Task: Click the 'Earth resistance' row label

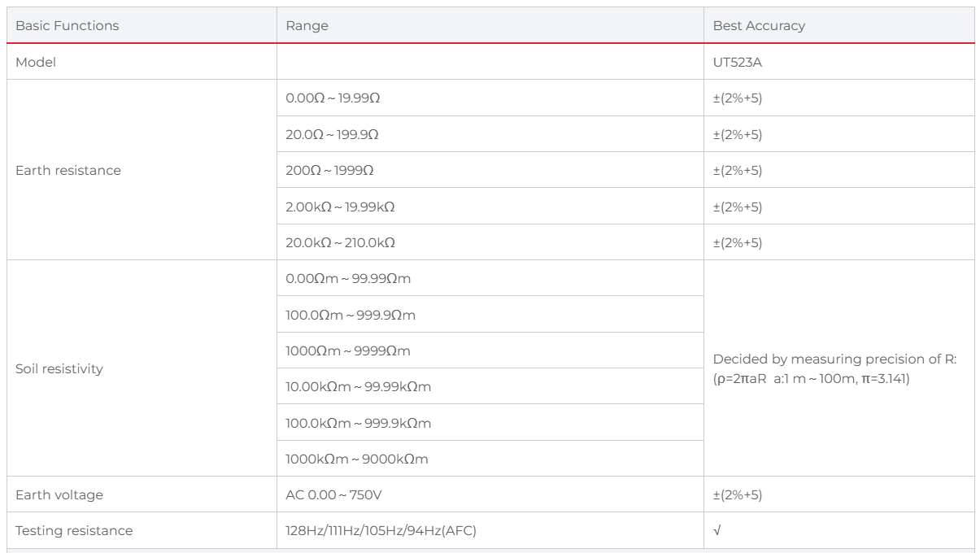Action: pos(68,170)
